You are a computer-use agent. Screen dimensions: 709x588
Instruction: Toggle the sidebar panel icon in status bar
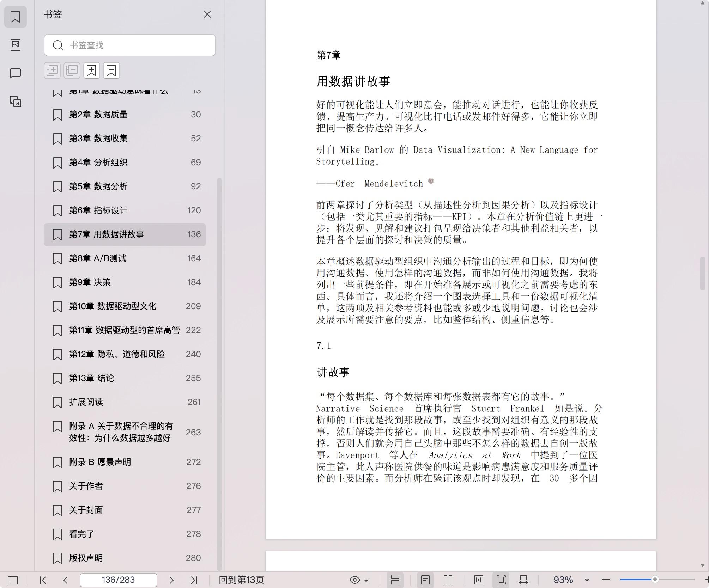tap(13, 580)
